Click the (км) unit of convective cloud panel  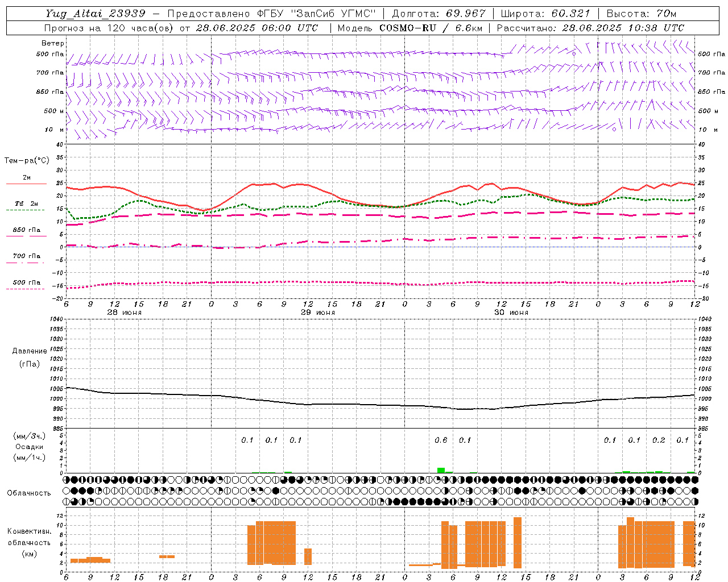click(29, 554)
